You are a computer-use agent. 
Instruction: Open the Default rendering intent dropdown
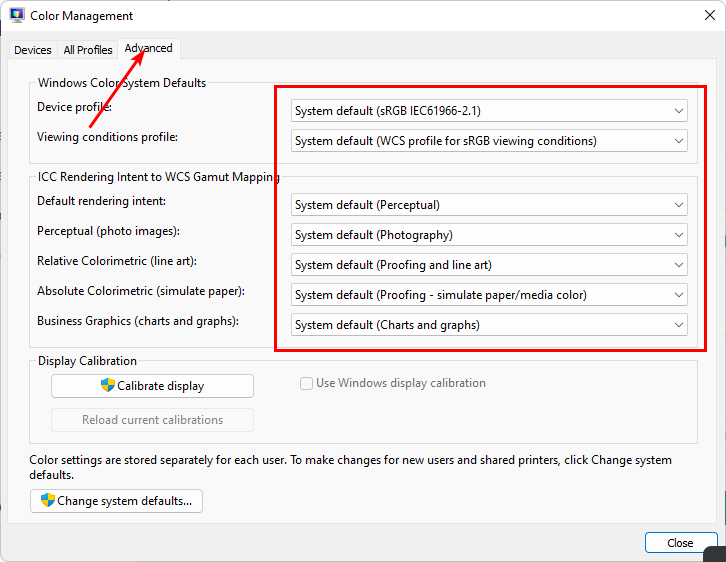point(489,205)
